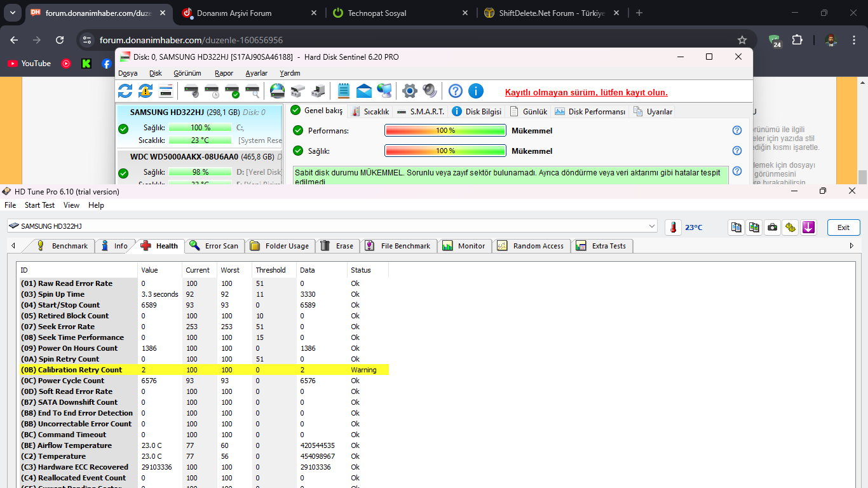The image size is (868, 488).
Task: Click the copy to clipboard icon in HD Tune
Action: click(x=736, y=227)
